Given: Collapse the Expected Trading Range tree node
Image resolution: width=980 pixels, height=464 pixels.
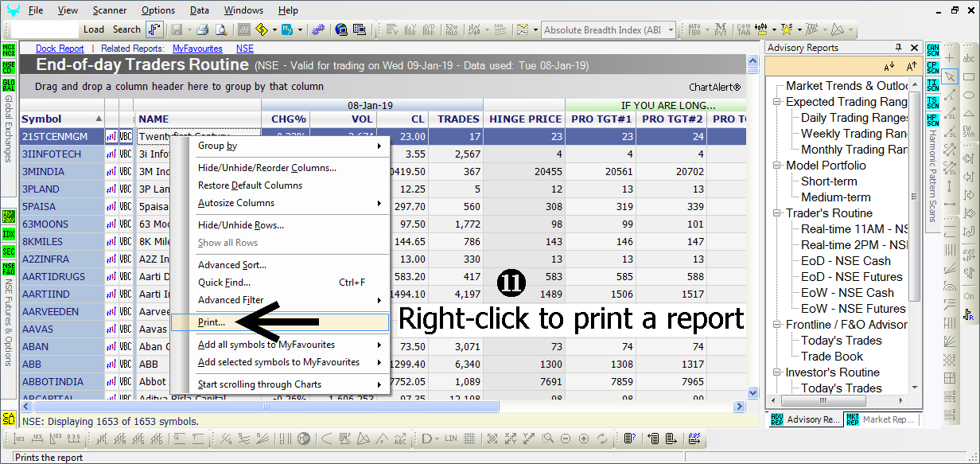Looking at the screenshot, I should click(x=777, y=102).
